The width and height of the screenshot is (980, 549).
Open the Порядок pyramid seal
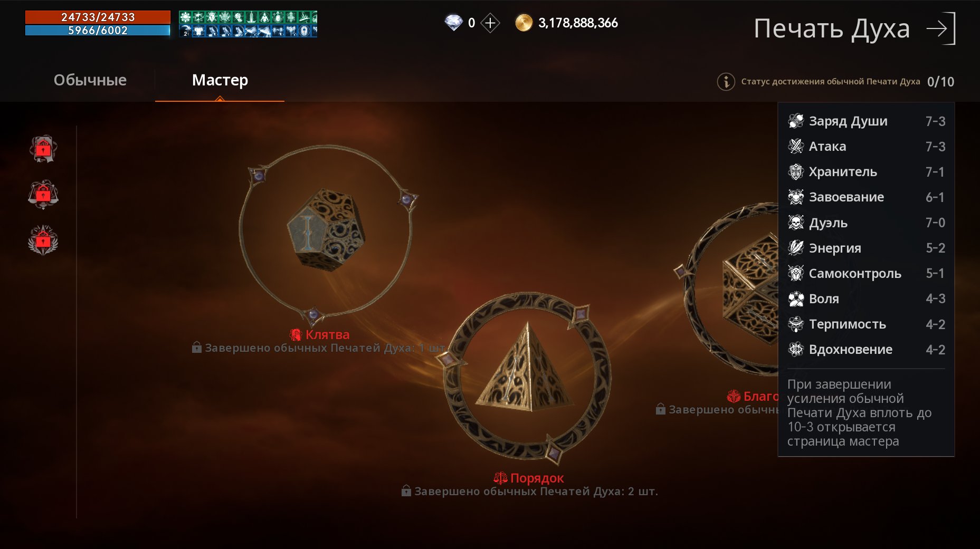tap(525, 369)
